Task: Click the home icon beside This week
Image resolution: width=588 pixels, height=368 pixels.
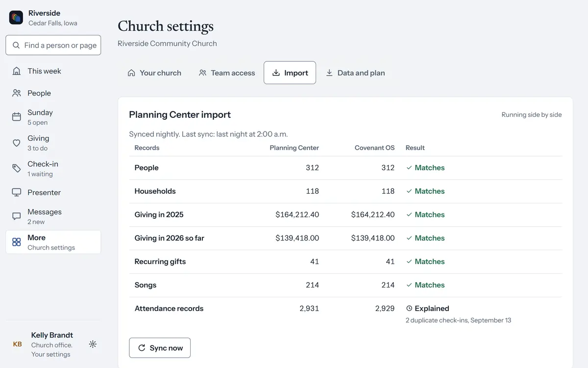Action: [x=17, y=71]
